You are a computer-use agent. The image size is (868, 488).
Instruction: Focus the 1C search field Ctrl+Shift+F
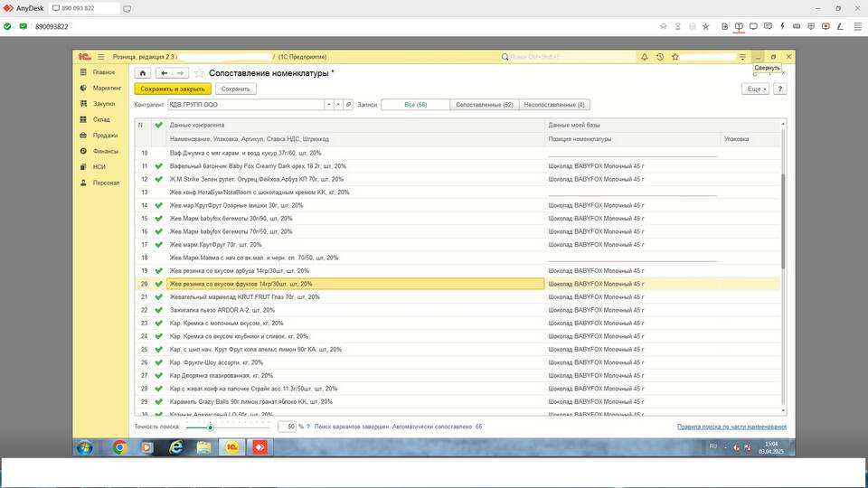568,57
